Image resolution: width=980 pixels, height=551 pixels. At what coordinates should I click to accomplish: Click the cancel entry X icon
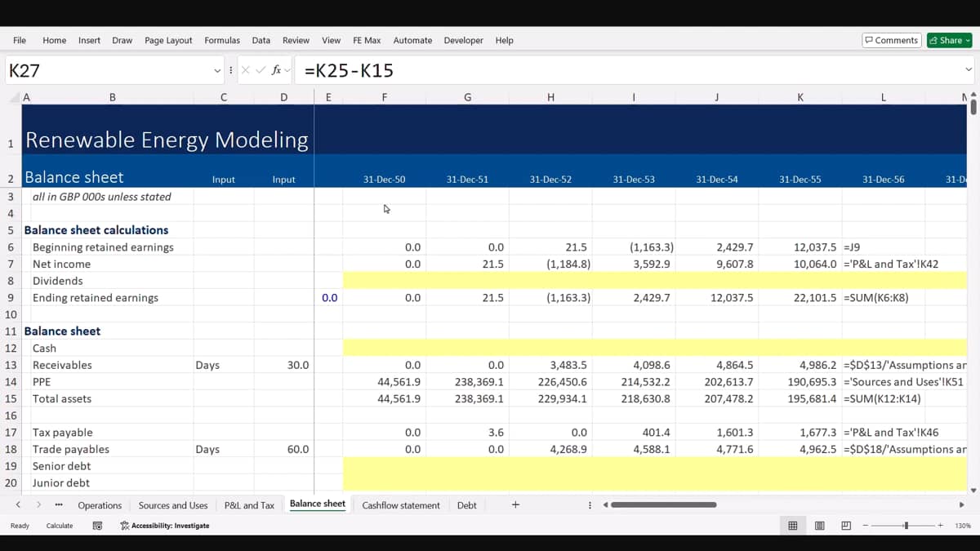246,70
